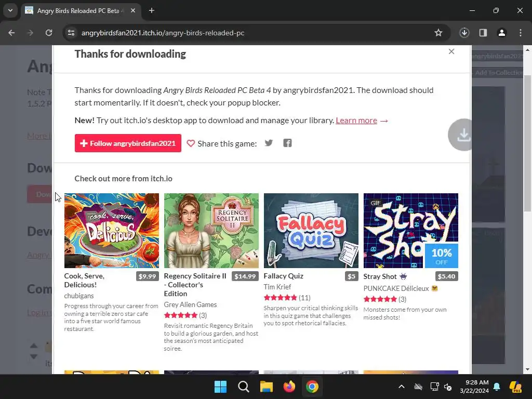The width and height of the screenshot is (532, 399).
Task: Select the Angry Birds Reloaded PC Beta tab
Action: coord(81,10)
